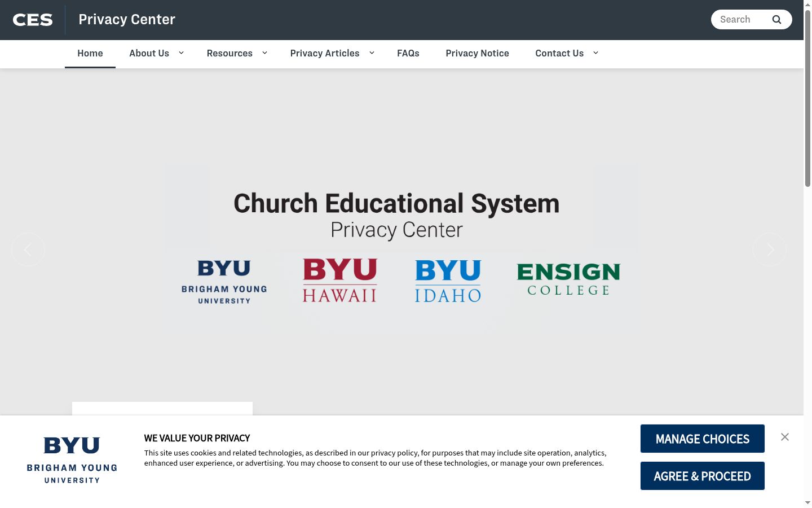Screen dimensions: 812x508
Task: Go to next carousel slide
Action: point(770,249)
